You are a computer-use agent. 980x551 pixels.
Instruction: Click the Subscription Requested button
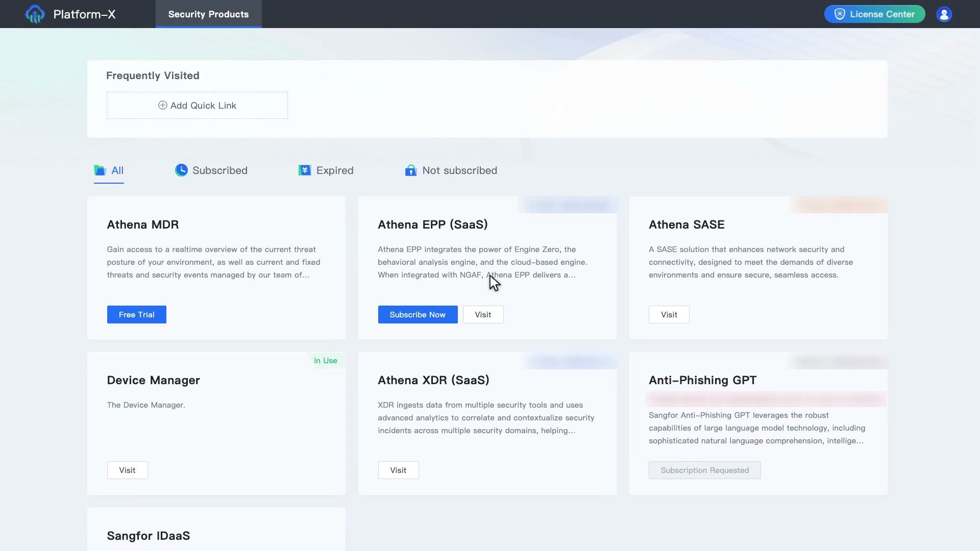pyautogui.click(x=704, y=470)
